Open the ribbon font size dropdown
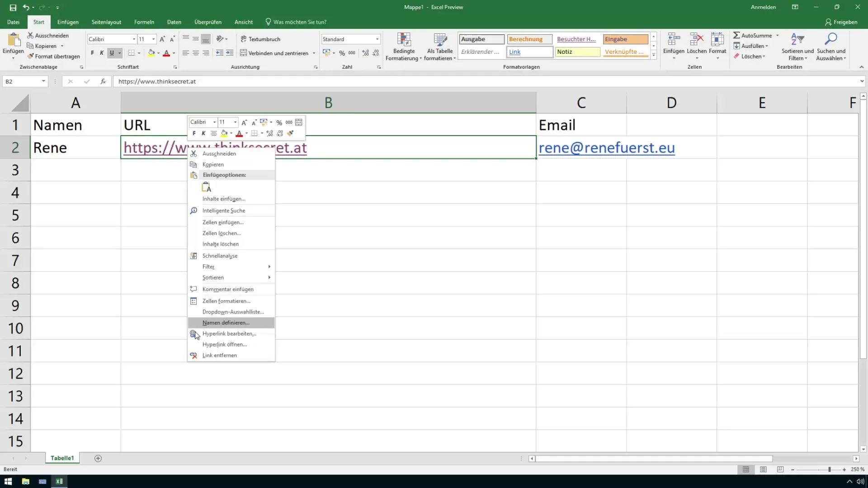Viewport: 868px width, 488px height. coord(154,39)
